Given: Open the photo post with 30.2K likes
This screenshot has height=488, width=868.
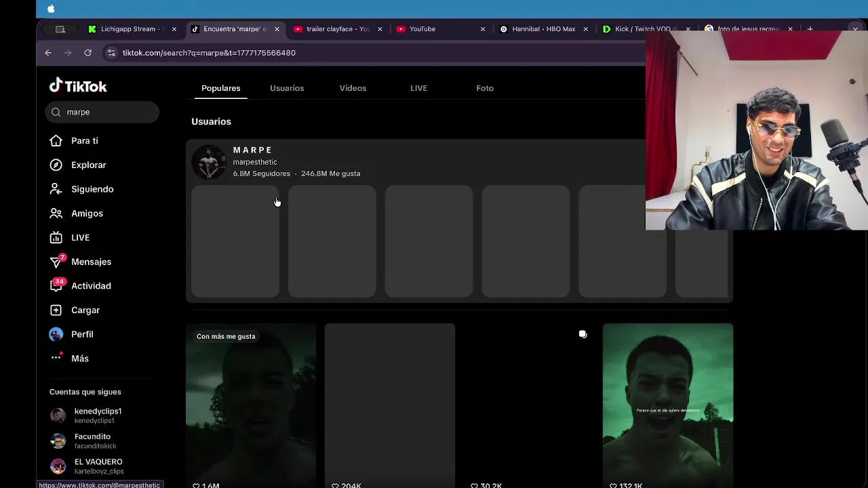Looking at the screenshot, I should [x=529, y=405].
